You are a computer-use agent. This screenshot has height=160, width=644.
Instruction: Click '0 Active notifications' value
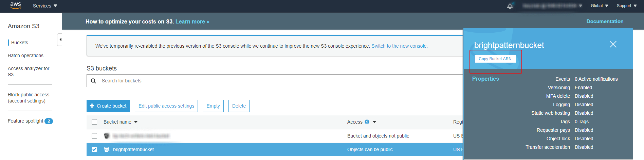[x=596, y=79]
